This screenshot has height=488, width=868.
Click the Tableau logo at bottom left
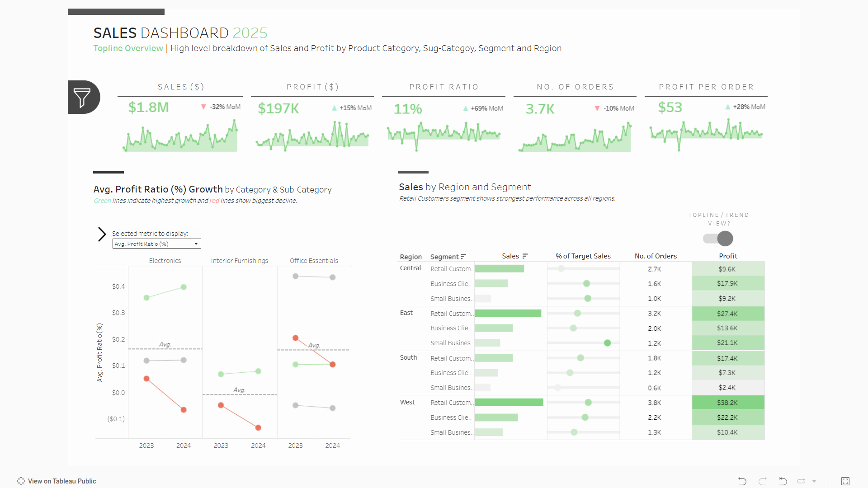[20, 481]
